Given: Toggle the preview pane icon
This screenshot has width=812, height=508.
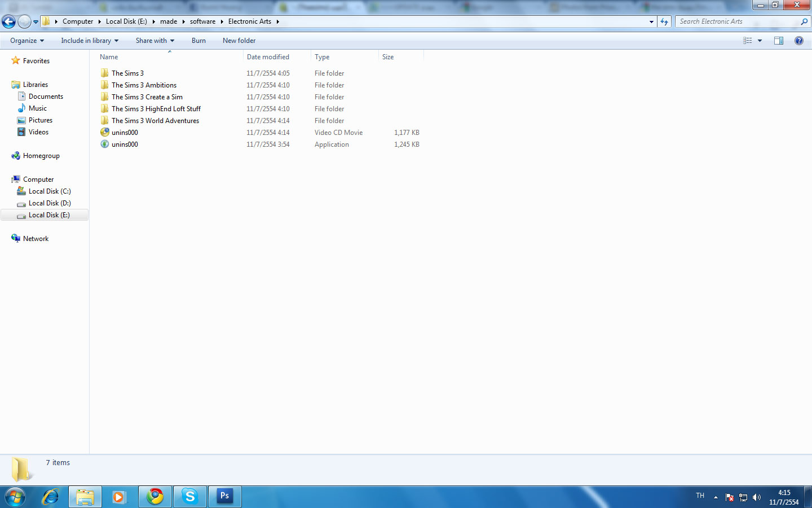Looking at the screenshot, I should pyautogui.click(x=779, y=41).
